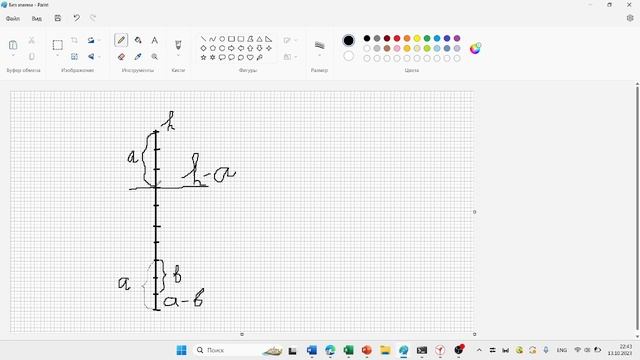
Task: Choose the Pentagon shape
Action: tap(213, 48)
